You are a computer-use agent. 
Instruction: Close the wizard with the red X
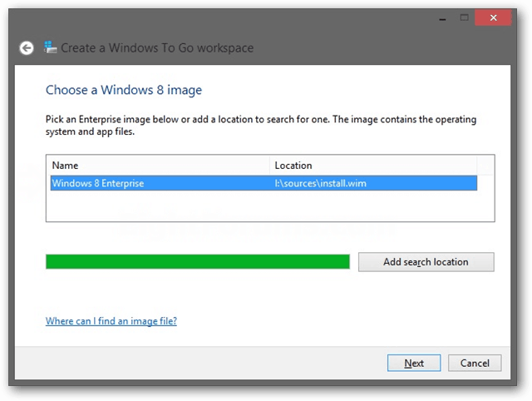coord(493,17)
